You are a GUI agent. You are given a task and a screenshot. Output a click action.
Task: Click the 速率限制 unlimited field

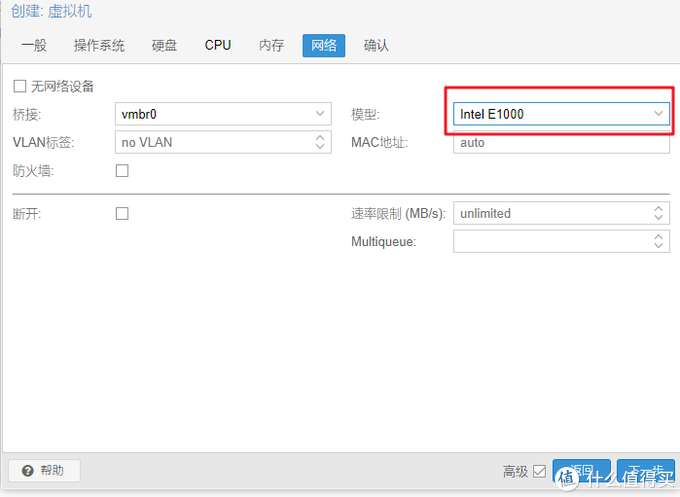point(562,213)
